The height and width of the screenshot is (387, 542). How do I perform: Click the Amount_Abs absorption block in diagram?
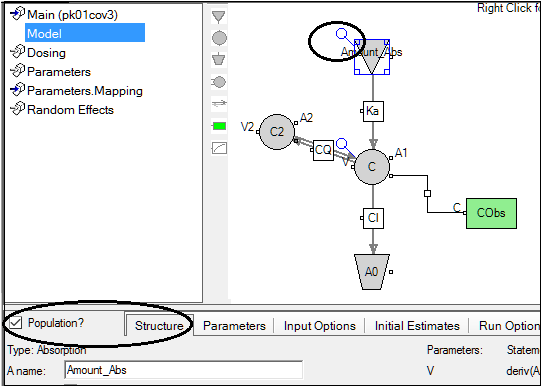pyautogui.click(x=372, y=57)
